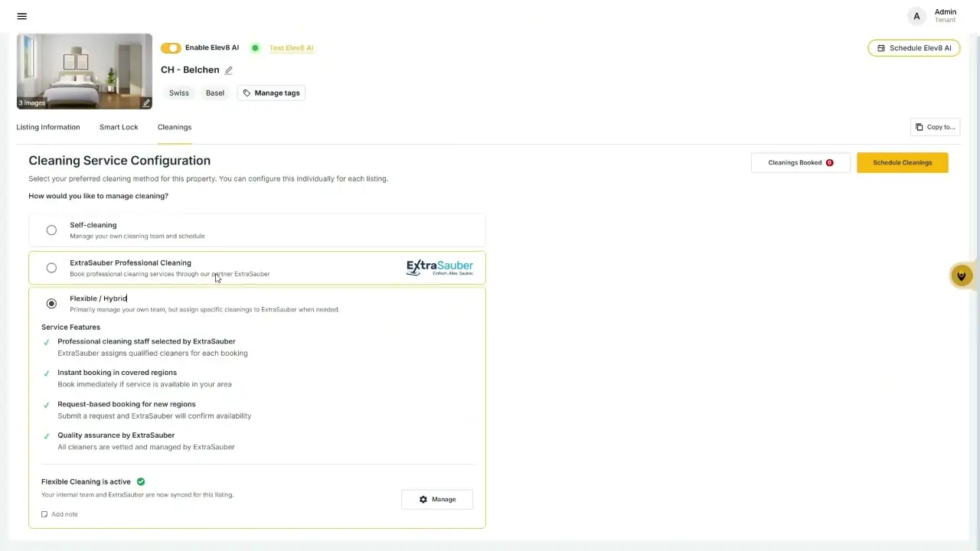This screenshot has height=551, width=980.
Task: Click the Swiss tag chip
Action: pyautogui.click(x=179, y=93)
